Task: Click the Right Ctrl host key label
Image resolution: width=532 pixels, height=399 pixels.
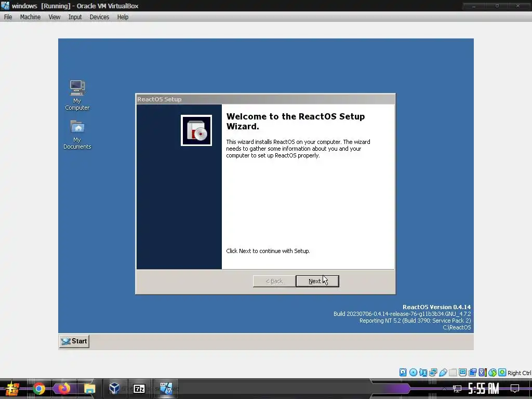Action: click(519, 373)
